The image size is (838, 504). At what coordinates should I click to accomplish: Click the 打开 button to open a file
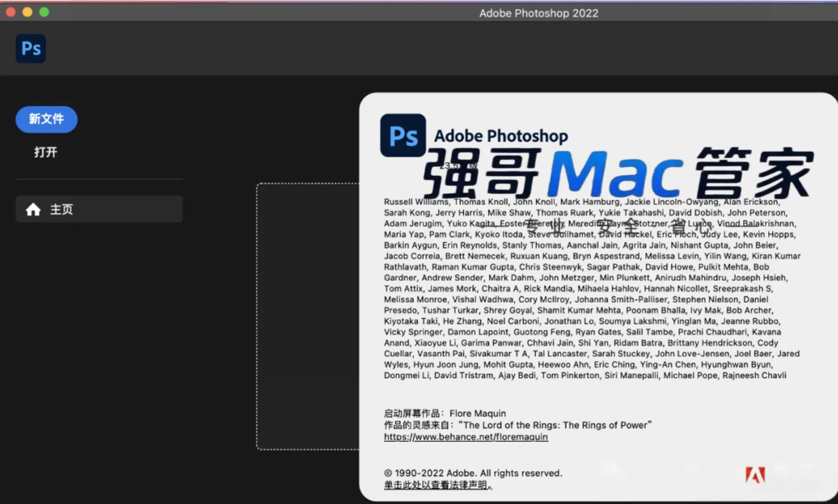46,152
